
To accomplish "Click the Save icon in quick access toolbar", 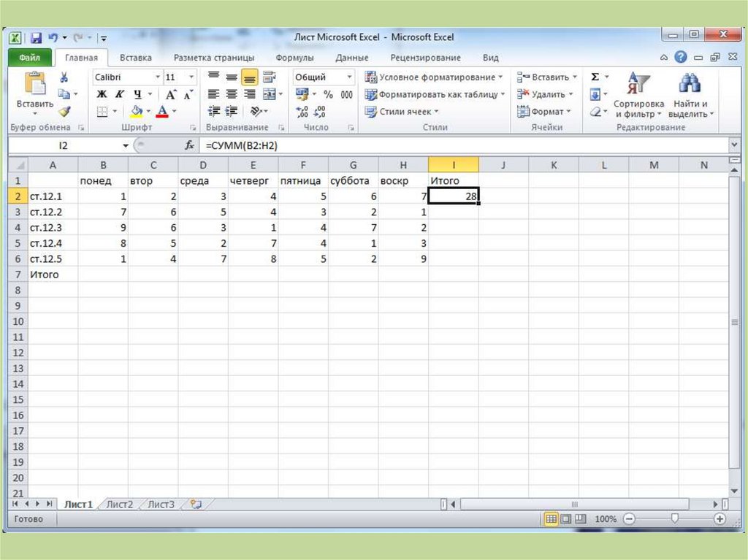I will click(36, 37).
